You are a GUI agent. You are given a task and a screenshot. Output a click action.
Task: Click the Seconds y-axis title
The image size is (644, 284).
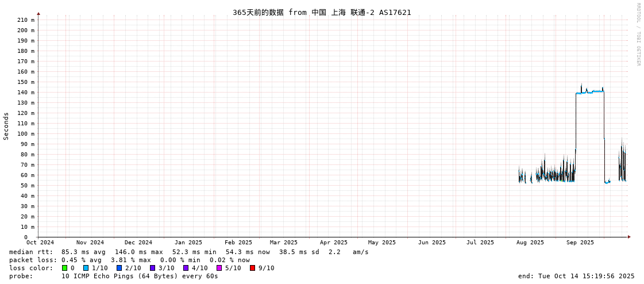(x=6, y=126)
